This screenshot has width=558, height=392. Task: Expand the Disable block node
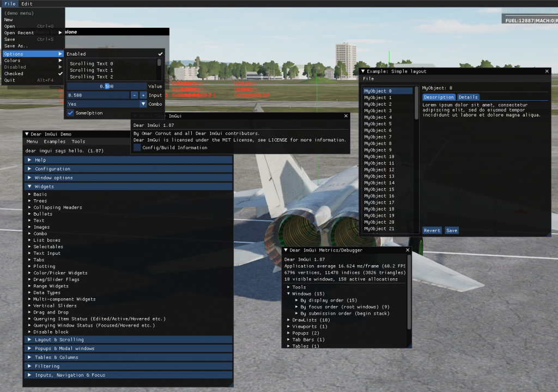point(30,332)
